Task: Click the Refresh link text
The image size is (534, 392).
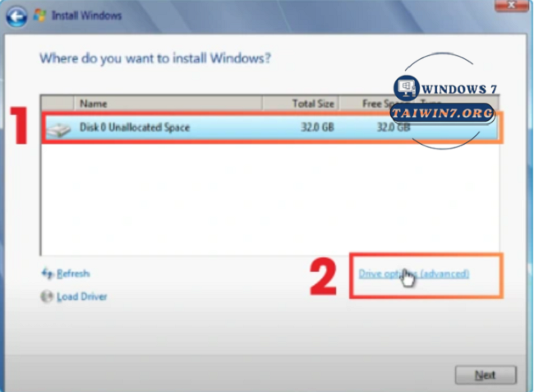Action: [73, 274]
